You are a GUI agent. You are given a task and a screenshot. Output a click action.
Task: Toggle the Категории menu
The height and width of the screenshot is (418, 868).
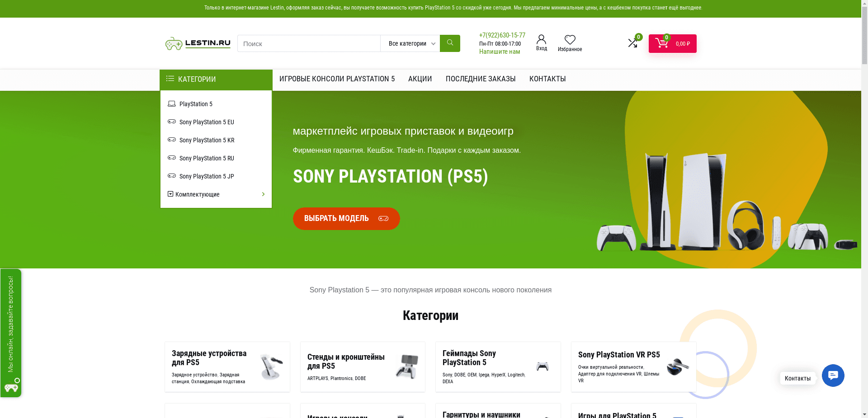[216, 80]
